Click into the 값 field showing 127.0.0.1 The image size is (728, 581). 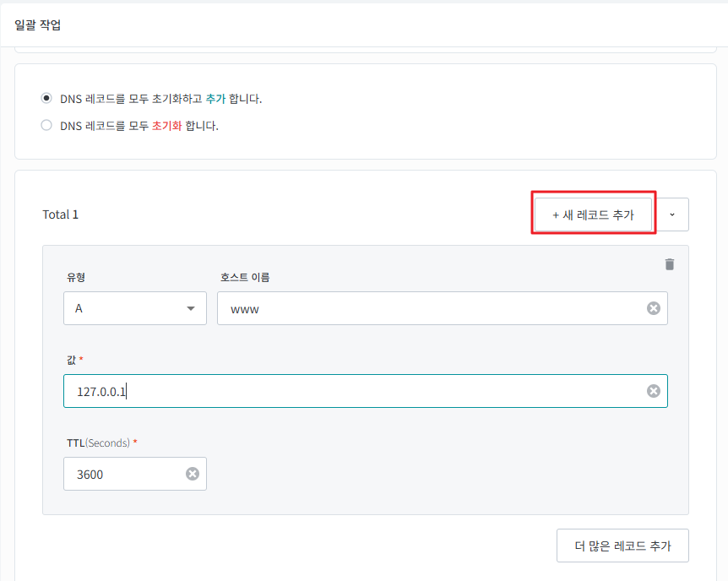click(x=355, y=391)
